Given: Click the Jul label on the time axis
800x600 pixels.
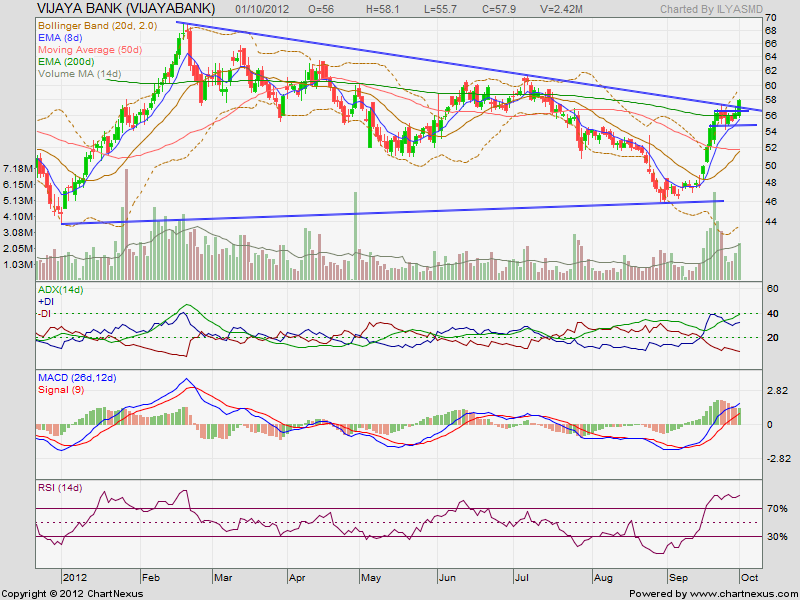Looking at the screenshot, I should (522, 578).
